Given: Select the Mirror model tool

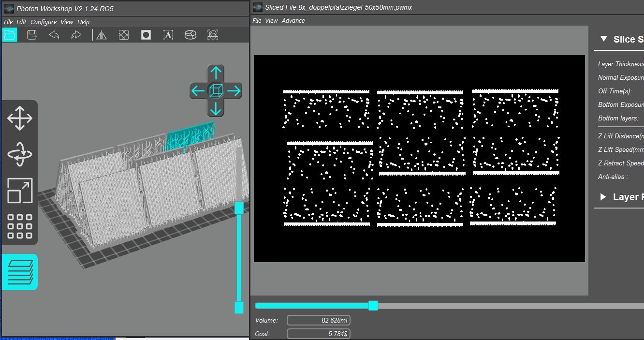Looking at the screenshot, I should [x=102, y=35].
